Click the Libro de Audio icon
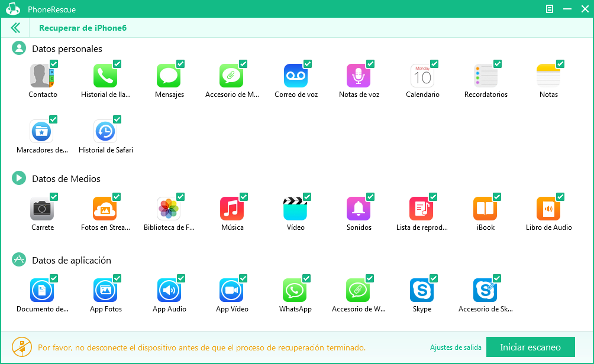This screenshot has width=594, height=364. point(548,209)
